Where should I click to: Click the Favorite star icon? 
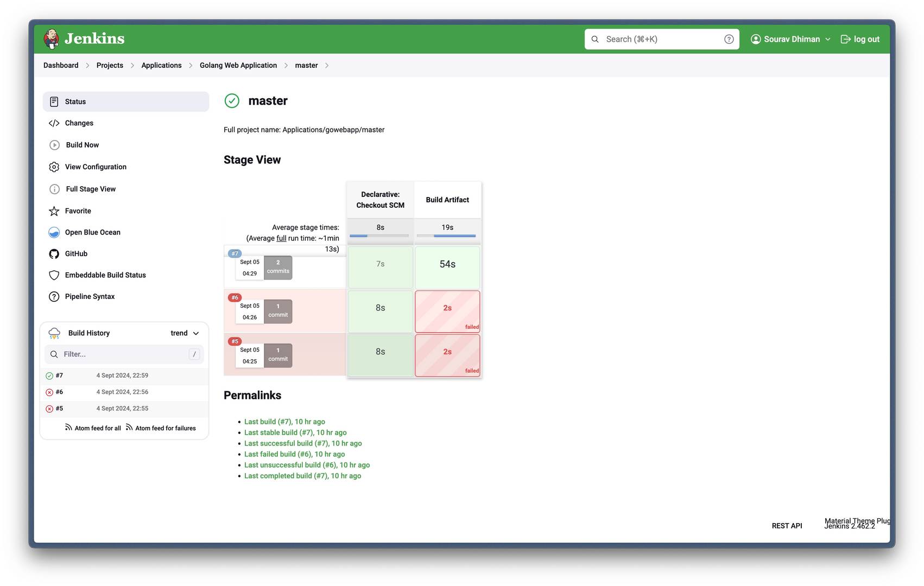pyautogui.click(x=54, y=211)
